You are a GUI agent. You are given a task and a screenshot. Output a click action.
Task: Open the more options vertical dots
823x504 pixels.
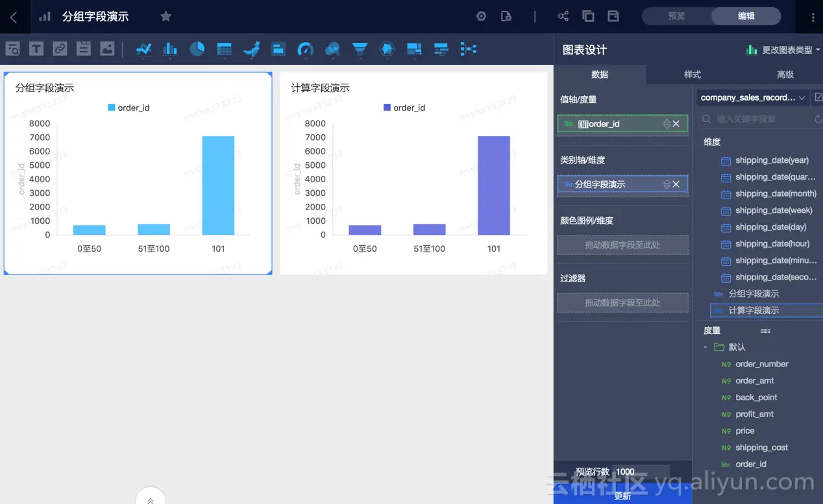tap(813, 17)
